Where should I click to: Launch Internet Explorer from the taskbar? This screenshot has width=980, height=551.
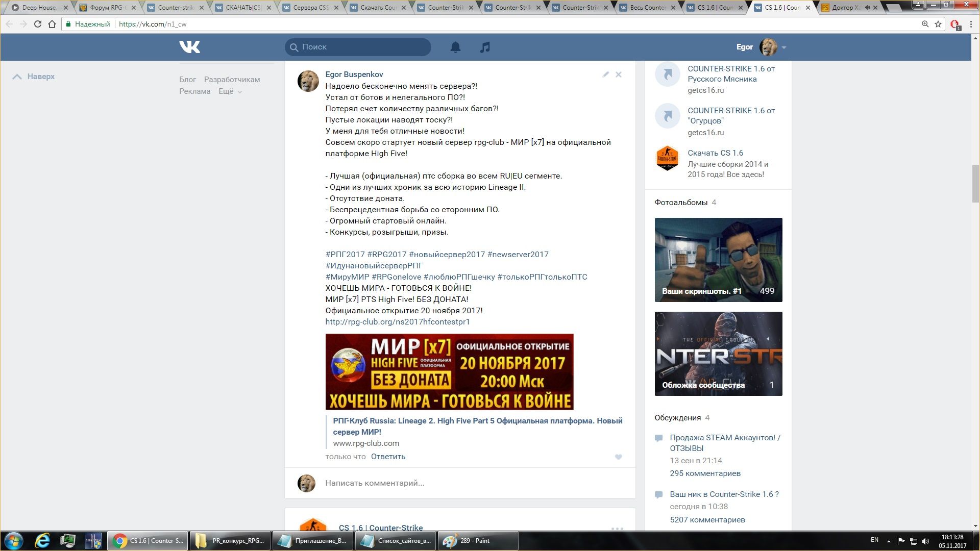42,541
